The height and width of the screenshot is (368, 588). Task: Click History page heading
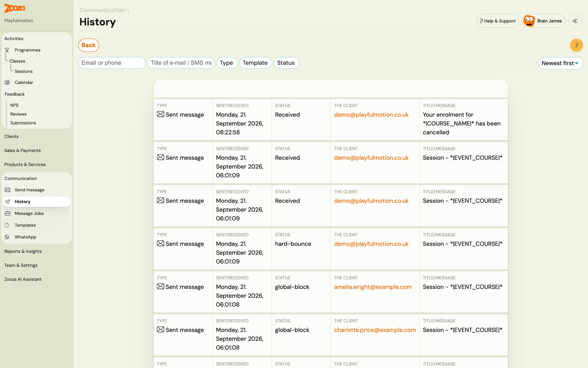[97, 22]
